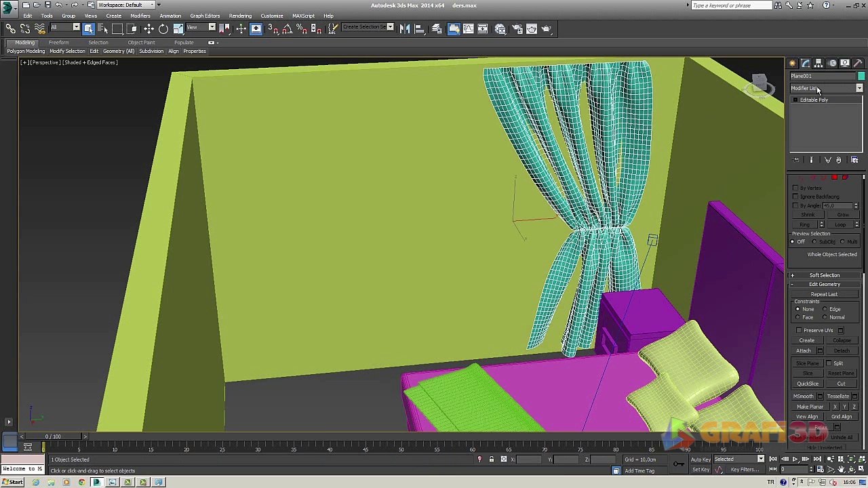Expand the Soft Selection rollout
Image resolution: width=868 pixels, height=488 pixels.
click(x=825, y=275)
